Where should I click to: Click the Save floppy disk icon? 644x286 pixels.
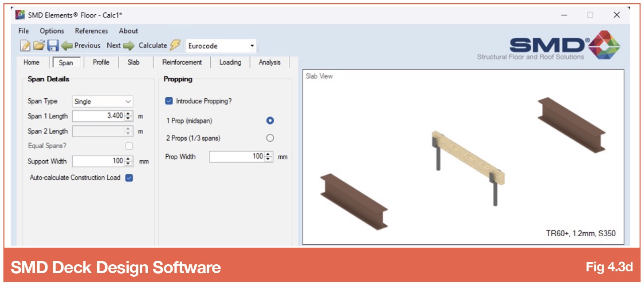click(x=53, y=45)
